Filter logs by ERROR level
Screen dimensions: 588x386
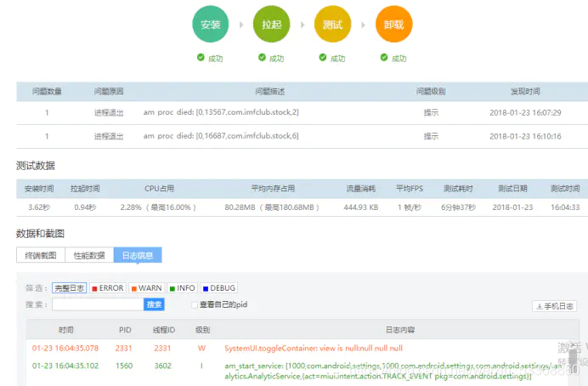pyautogui.click(x=108, y=287)
